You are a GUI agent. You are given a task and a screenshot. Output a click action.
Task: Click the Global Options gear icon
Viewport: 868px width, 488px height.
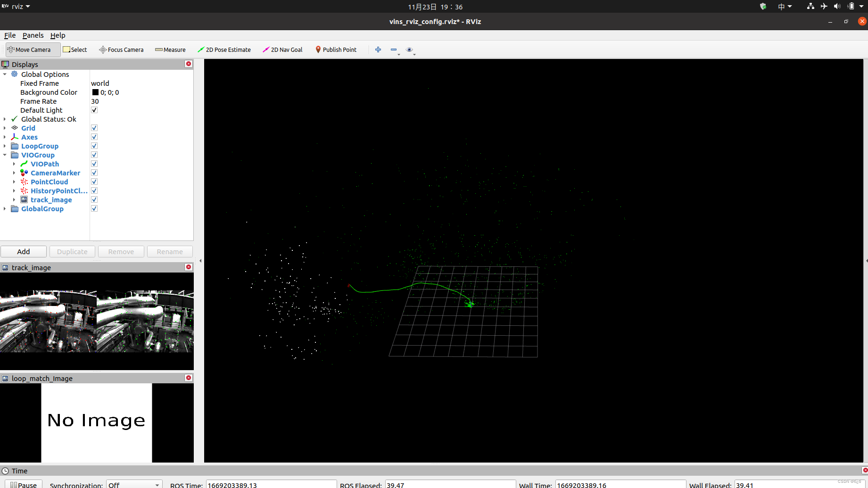point(15,74)
